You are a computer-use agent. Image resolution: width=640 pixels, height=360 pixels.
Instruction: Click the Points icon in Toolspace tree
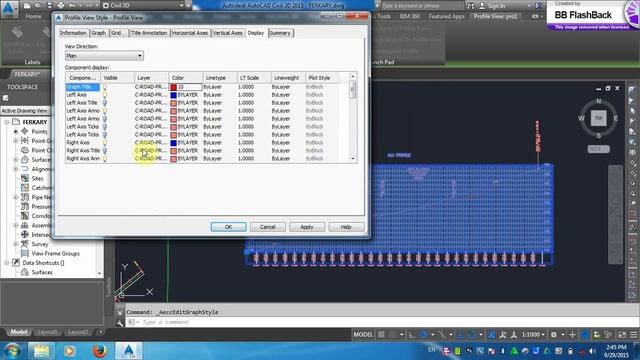click(x=25, y=131)
